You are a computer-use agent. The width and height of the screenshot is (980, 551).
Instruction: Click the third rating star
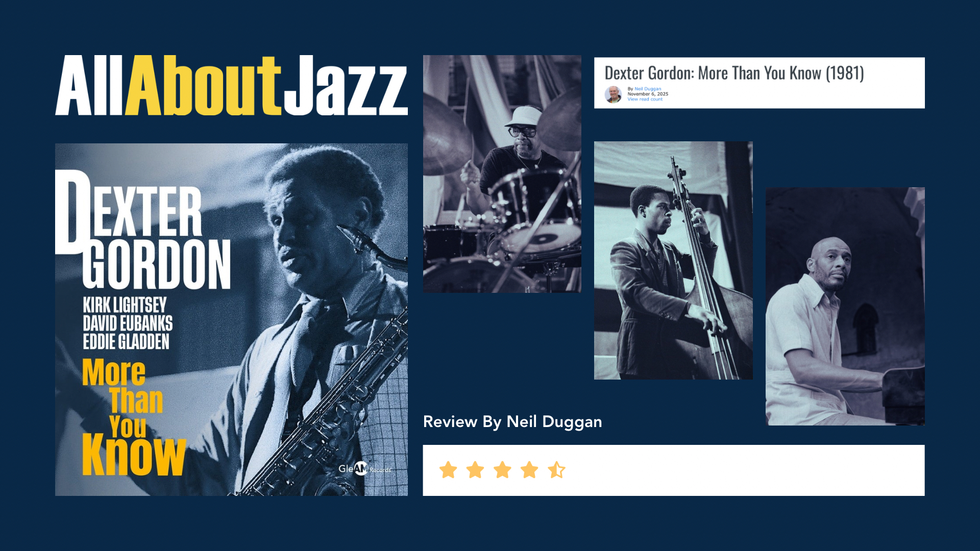tap(502, 470)
